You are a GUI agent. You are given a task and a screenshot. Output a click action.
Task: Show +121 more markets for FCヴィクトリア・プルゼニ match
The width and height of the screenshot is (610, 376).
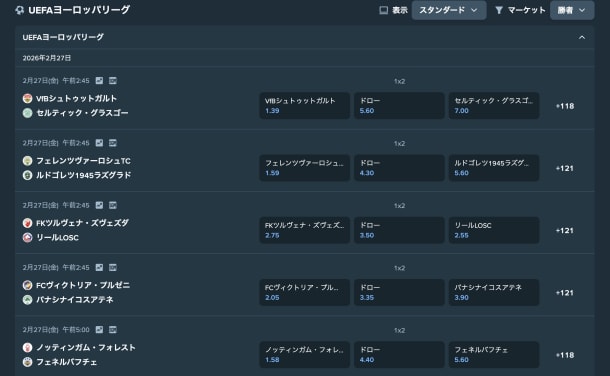565,292
